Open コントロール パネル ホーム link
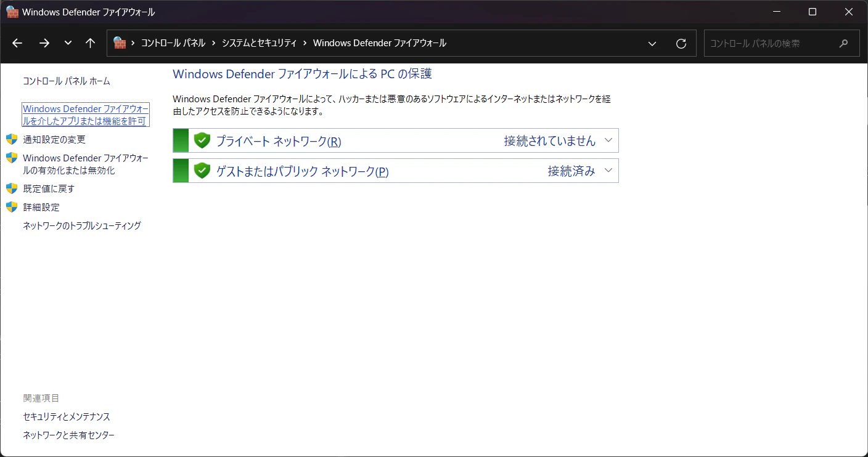Screen dimensions: 868x457 67,81
